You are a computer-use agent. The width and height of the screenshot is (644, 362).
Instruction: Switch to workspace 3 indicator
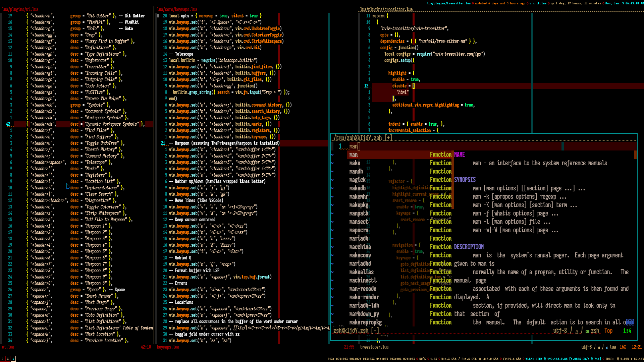click(8, 359)
